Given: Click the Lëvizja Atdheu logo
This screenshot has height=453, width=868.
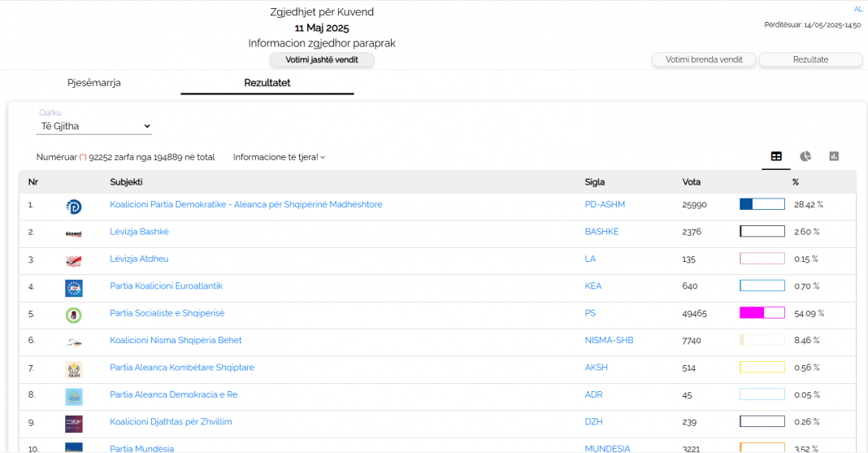Looking at the screenshot, I should (x=74, y=261).
